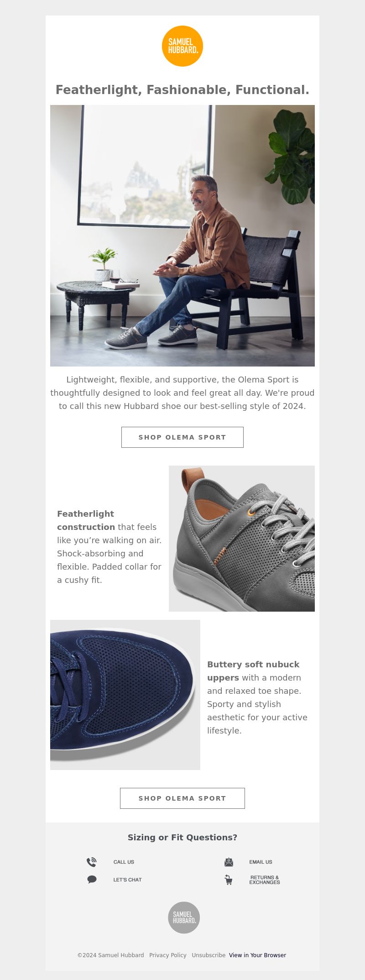Viewport: 365px width, 980px height.
Task: Open the Privacy Policy link
Action: coord(168,955)
